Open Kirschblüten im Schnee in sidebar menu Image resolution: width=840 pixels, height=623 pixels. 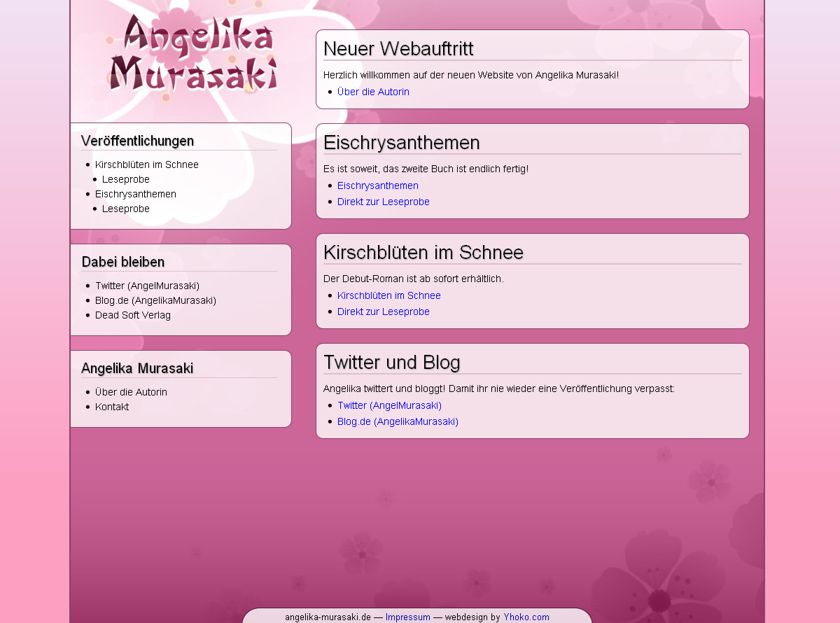coord(146,164)
